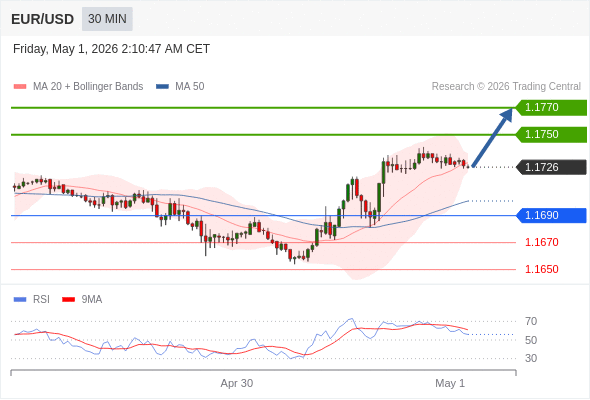Click the May 1 date axis label
This screenshot has height=400, width=590.
450,383
